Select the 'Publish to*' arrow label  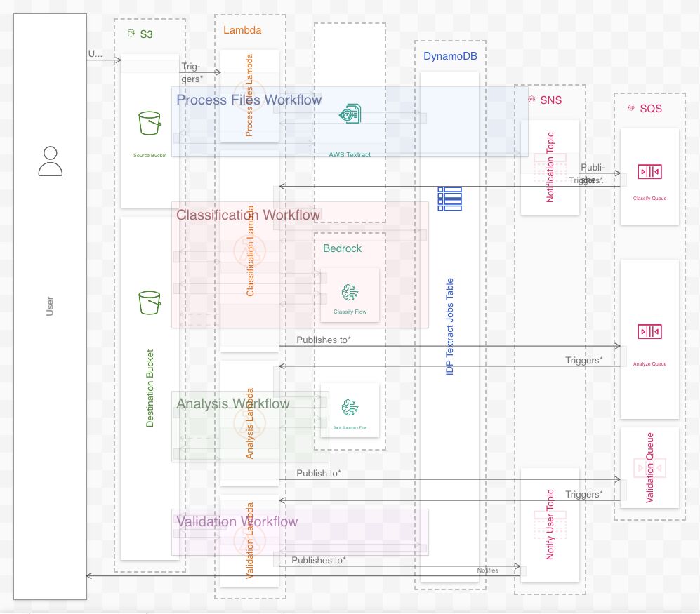click(x=318, y=473)
